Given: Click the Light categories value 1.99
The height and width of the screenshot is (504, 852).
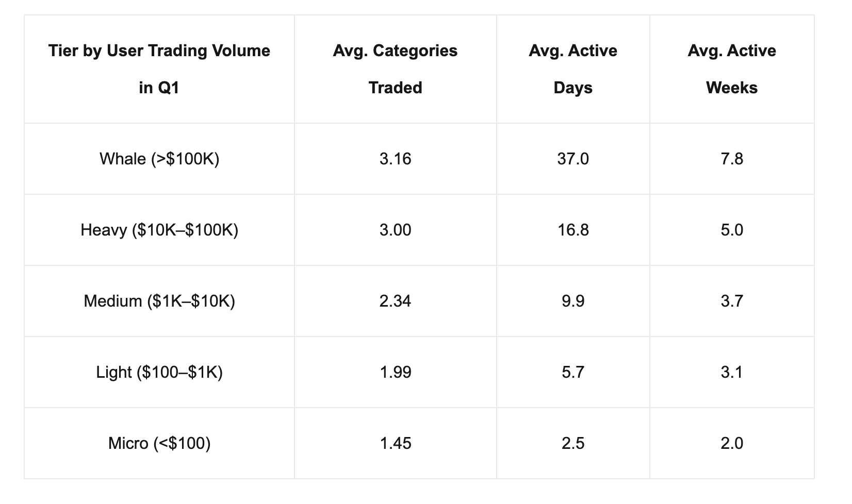Looking at the screenshot, I should coord(395,372).
